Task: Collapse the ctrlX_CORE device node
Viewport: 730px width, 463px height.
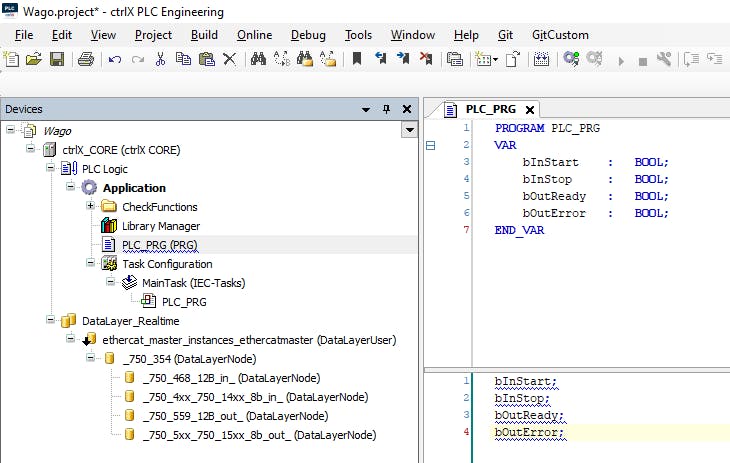Action: tap(30, 149)
